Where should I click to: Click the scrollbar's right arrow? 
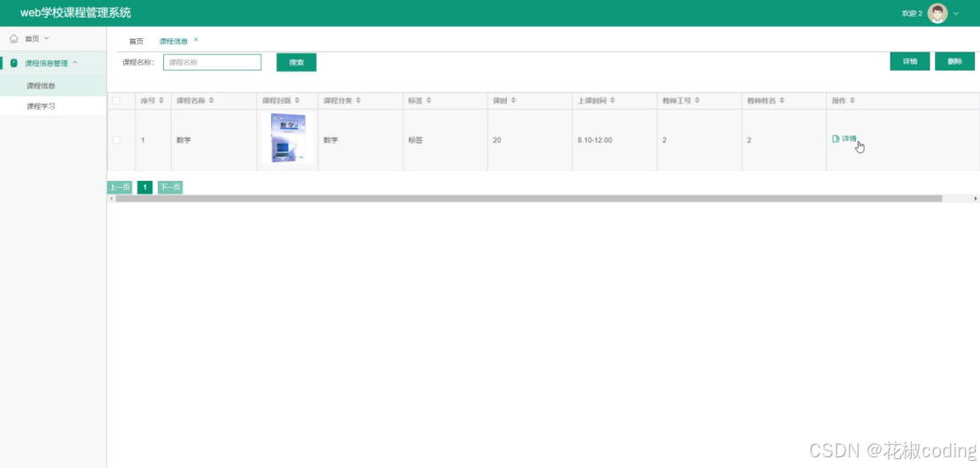pos(976,199)
